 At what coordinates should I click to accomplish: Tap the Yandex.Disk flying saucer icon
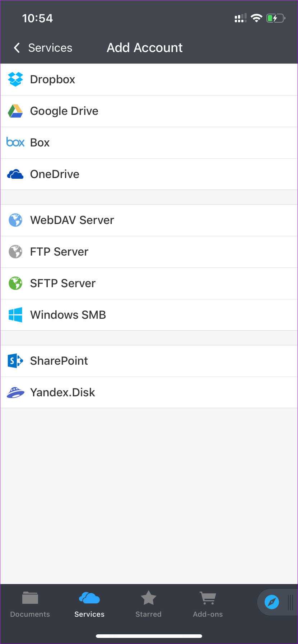15,393
